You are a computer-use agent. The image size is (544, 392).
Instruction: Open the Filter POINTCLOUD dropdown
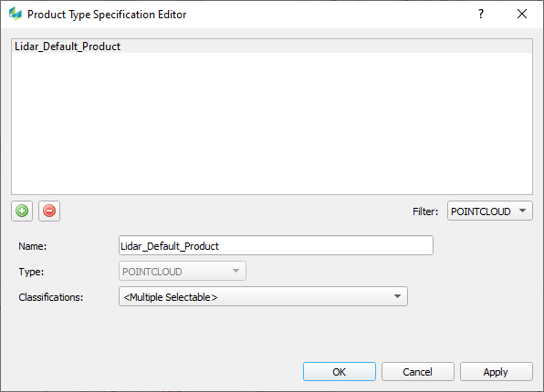pos(490,211)
